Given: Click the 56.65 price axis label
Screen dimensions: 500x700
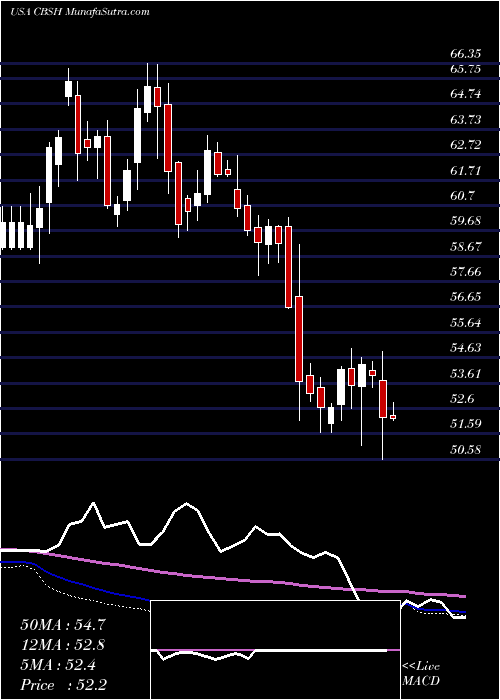Looking at the screenshot, I should (x=466, y=297).
